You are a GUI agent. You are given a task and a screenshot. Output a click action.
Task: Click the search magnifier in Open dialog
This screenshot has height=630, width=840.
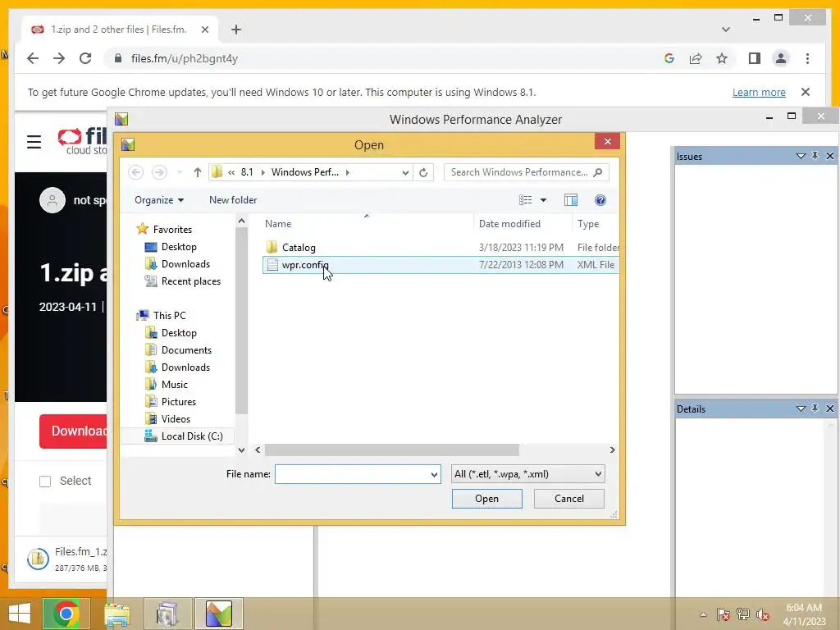point(598,172)
